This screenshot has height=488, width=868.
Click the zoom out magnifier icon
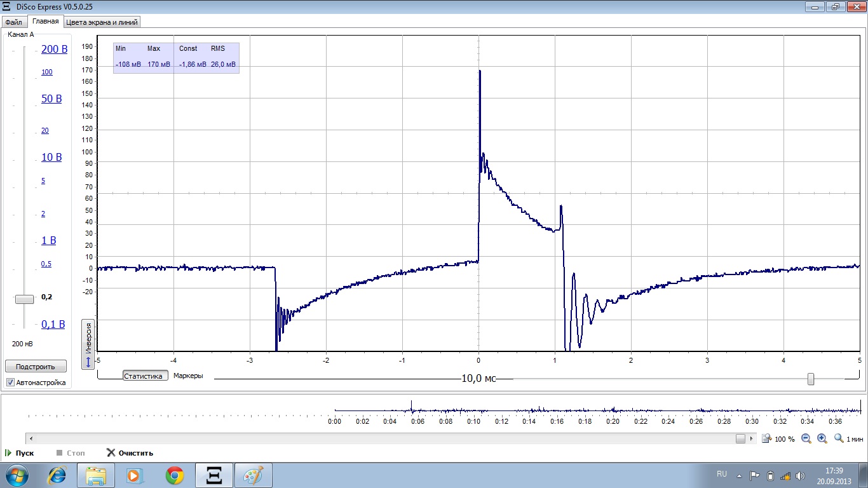point(806,438)
